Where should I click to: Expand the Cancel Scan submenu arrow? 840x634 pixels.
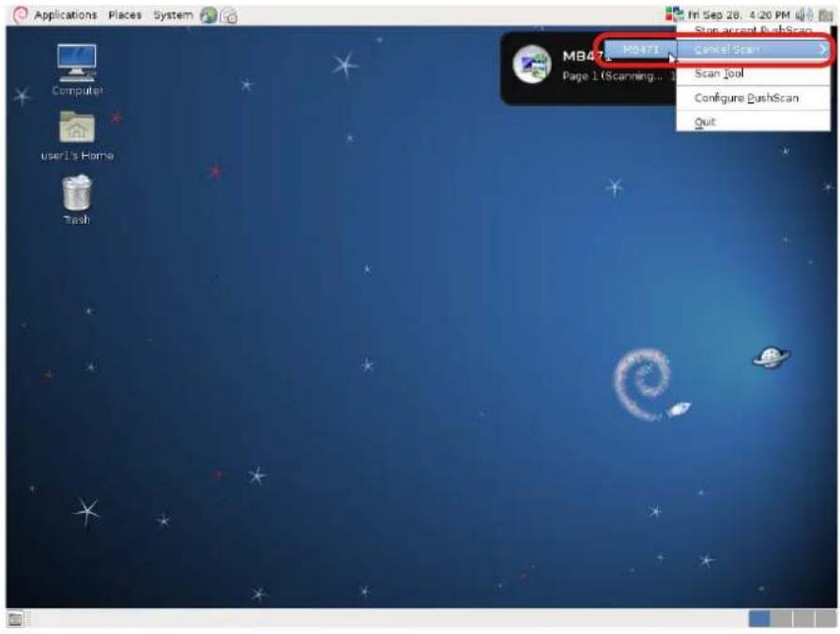(822, 50)
